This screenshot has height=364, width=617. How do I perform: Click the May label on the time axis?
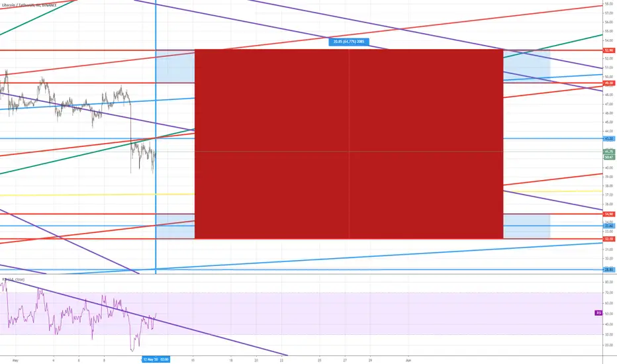15,359
